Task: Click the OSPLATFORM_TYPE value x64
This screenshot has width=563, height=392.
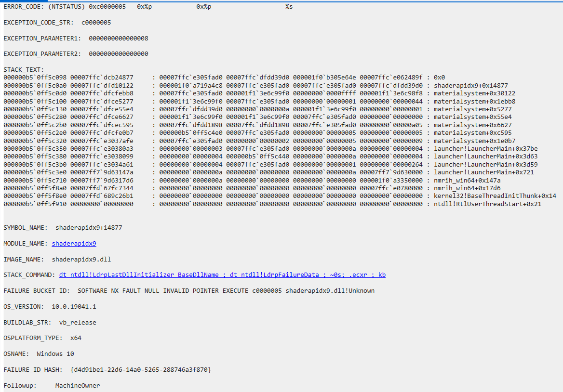Action: [76, 338]
